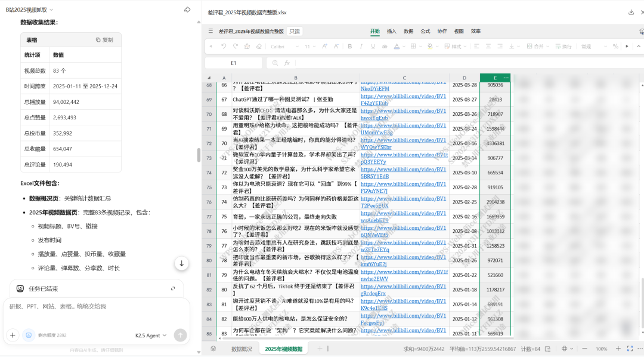Image resolution: width=644 pixels, height=357 pixels.
Task: Open the font size 11 dropdown
Action: coord(310,47)
